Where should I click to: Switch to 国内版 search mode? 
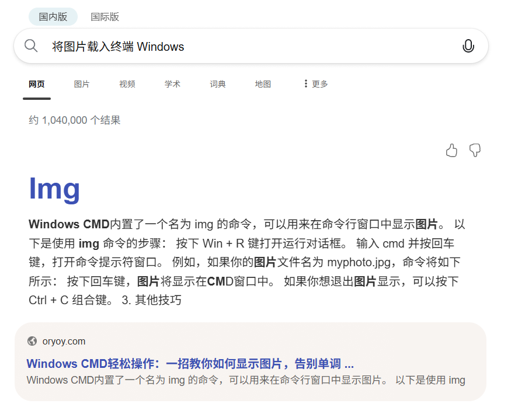point(53,17)
